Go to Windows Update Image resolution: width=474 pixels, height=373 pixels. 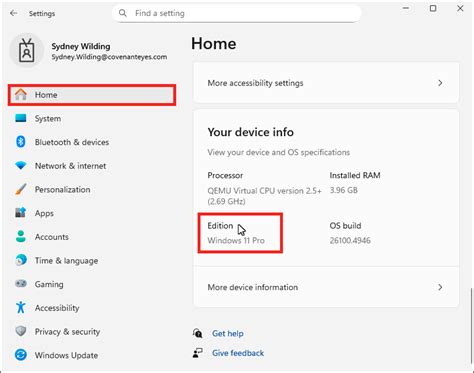(x=92, y=355)
